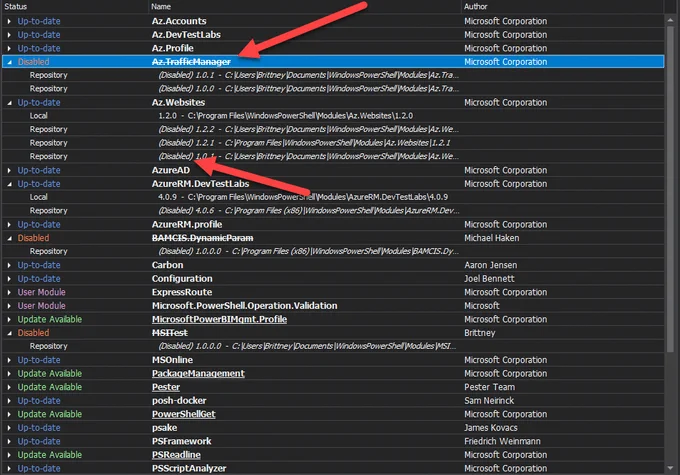Collapse the AzureRM.DevTestLabs version list
This screenshot has height=475, width=680.
(9, 184)
